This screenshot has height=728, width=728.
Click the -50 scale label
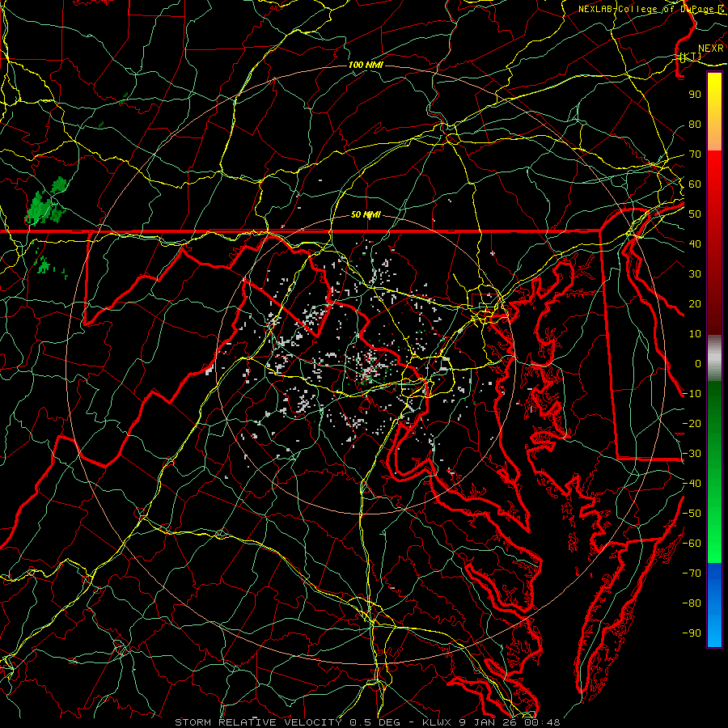[692, 514]
